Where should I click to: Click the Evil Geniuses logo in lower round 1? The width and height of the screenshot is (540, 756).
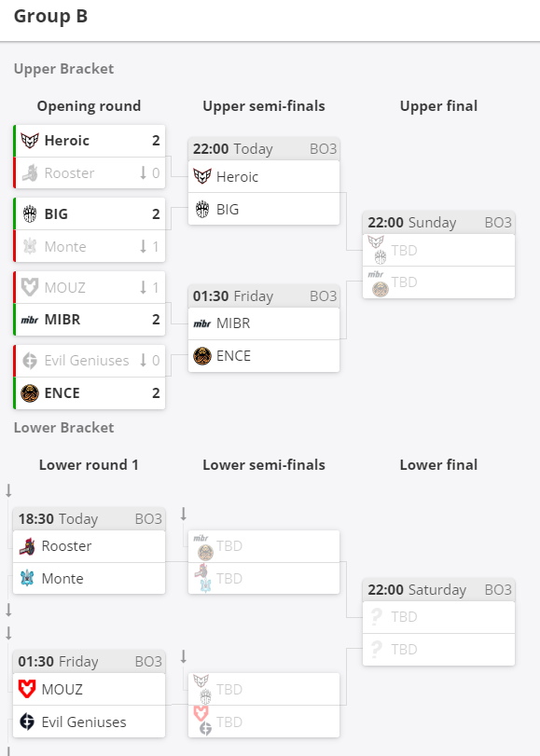click(27, 722)
